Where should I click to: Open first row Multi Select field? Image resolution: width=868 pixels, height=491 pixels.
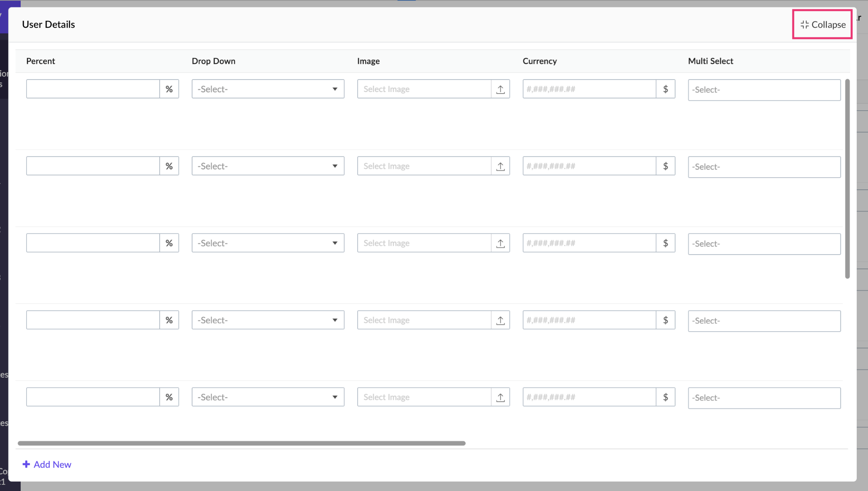click(764, 90)
